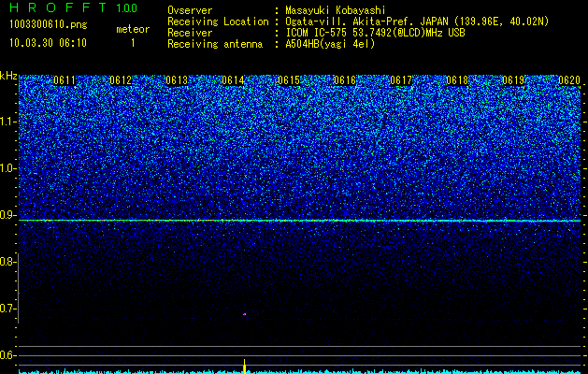Screen dimensions: 588x374
Task: Click the 0.9 frequency axis label
Action: [x=7, y=215]
